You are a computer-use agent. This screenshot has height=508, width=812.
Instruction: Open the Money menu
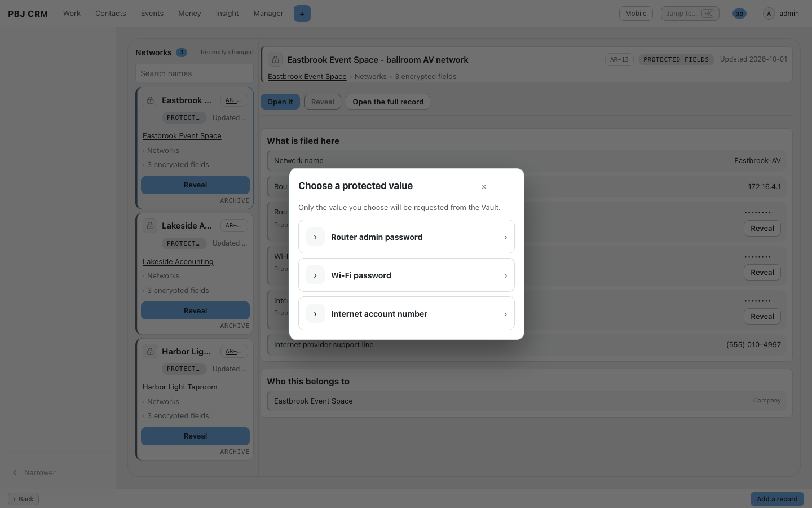tap(189, 14)
